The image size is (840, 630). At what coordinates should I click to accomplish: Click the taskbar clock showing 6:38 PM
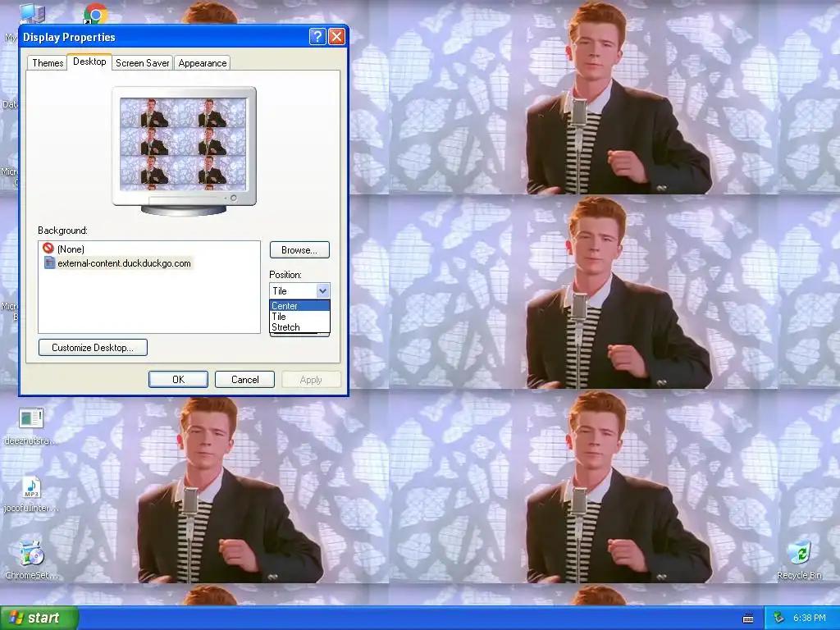[809, 619]
